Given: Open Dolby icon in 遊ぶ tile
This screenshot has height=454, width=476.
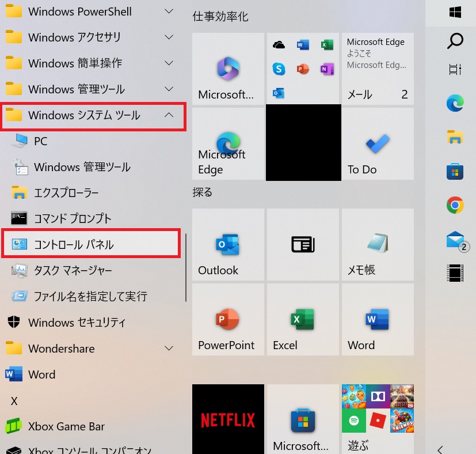Looking at the screenshot, I should 378,396.
